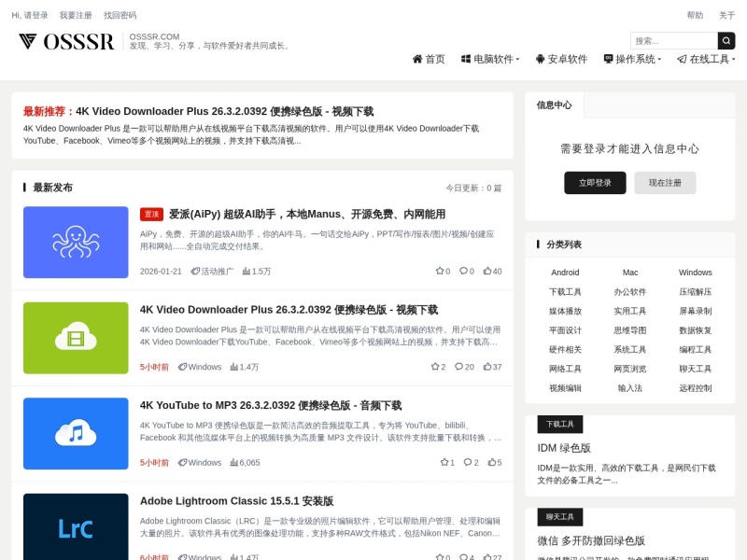Like the 4K YouTube to MP3 post showing 5
Image resolution: width=747 pixels, height=560 pixels.
tap(492, 462)
